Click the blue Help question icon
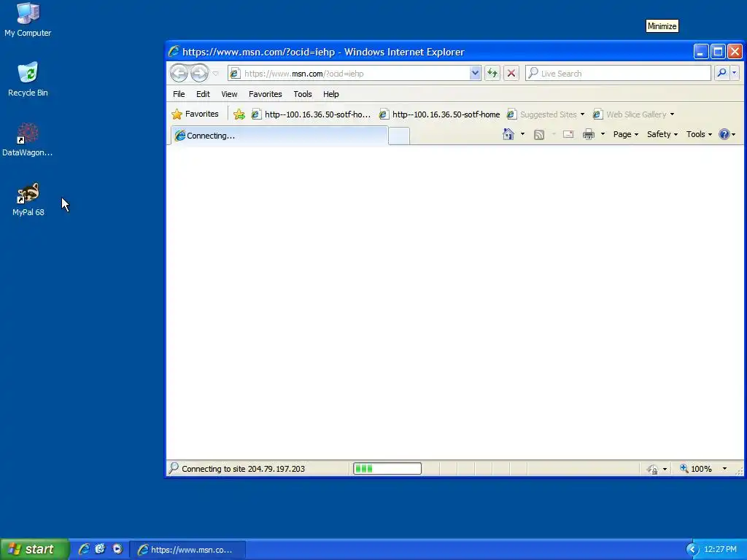The width and height of the screenshot is (747, 560). click(724, 134)
